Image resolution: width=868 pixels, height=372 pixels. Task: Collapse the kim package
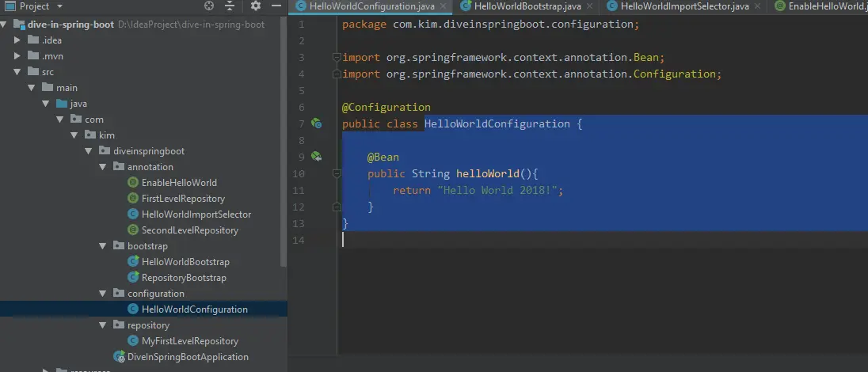74,135
